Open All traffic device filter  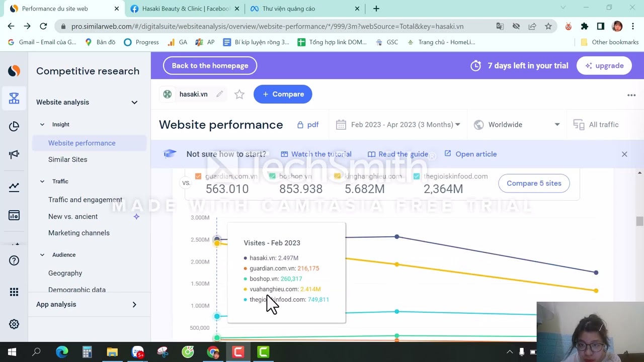pos(596,125)
